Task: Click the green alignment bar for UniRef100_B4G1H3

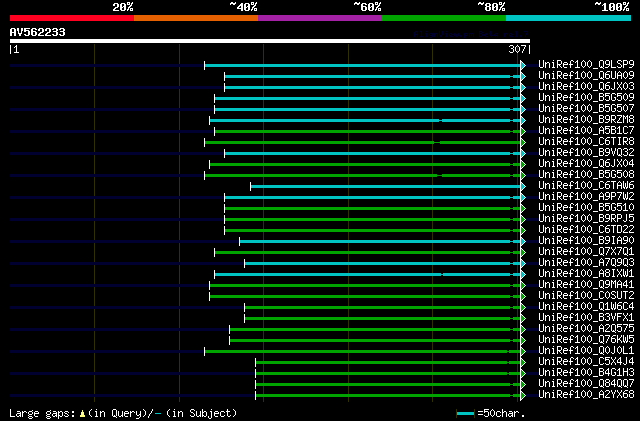Action: point(388,374)
